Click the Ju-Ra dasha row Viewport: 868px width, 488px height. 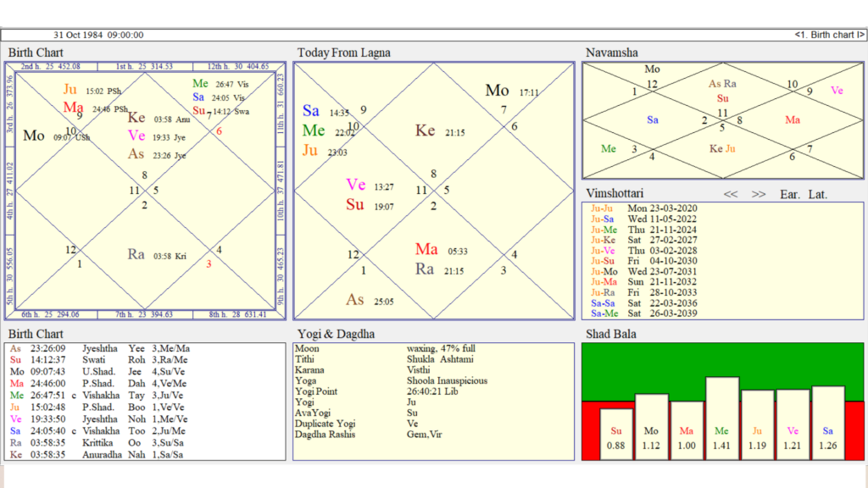tap(644, 292)
